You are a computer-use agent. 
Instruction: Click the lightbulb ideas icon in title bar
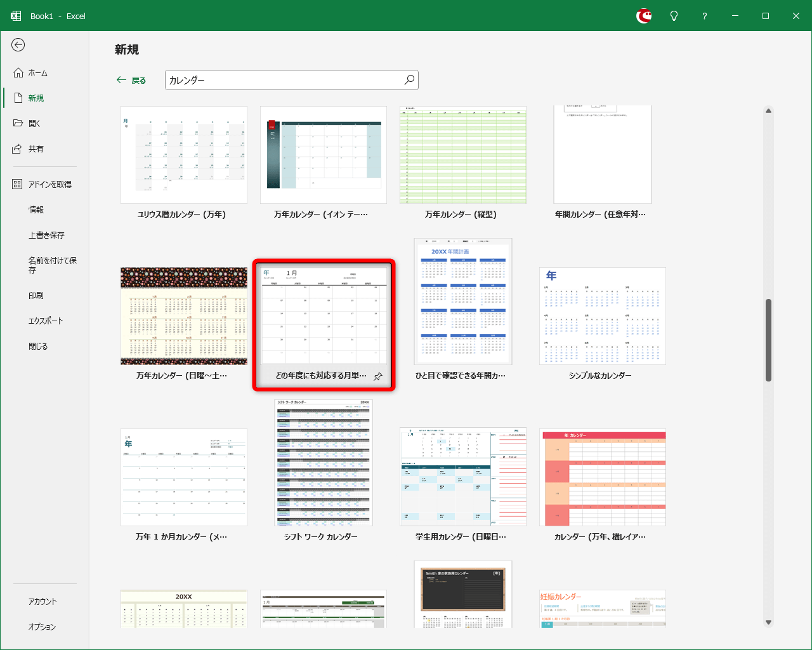tap(674, 16)
